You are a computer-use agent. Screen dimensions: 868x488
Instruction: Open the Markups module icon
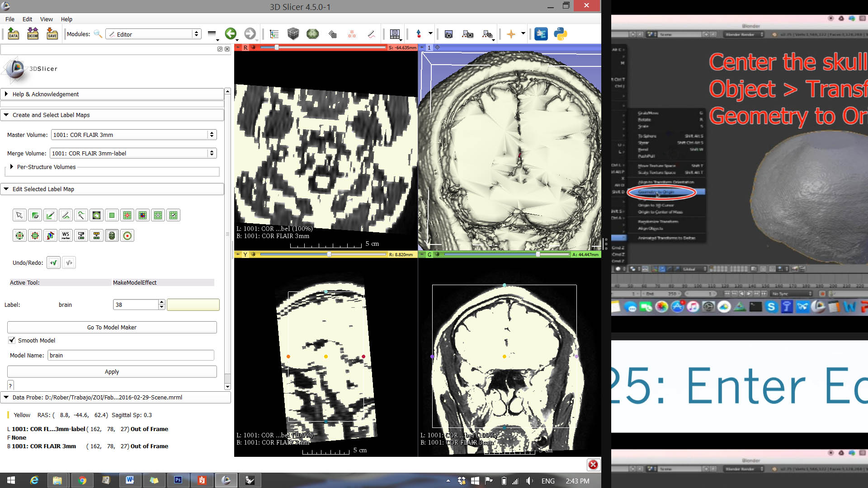(x=352, y=34)
